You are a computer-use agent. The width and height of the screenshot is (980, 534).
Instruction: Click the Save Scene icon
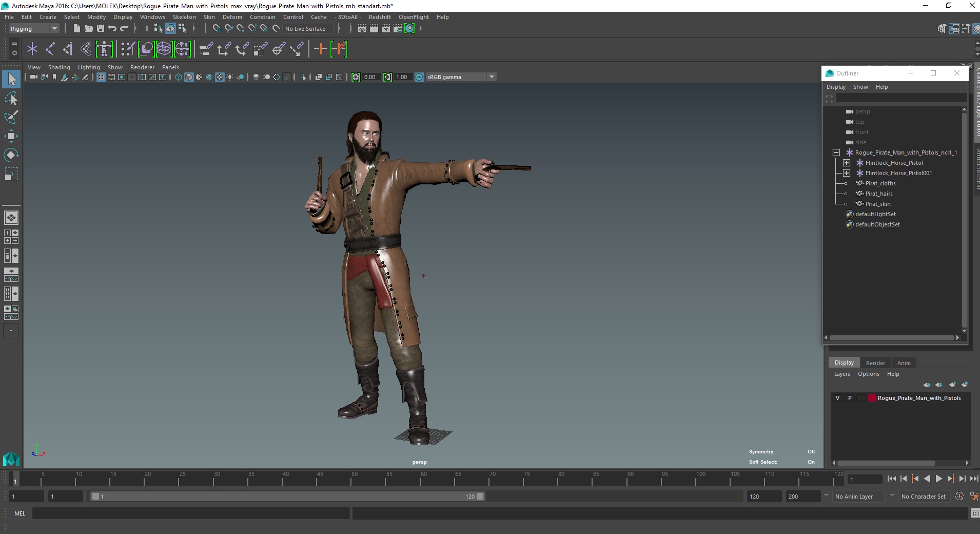(x=100, y=29)
